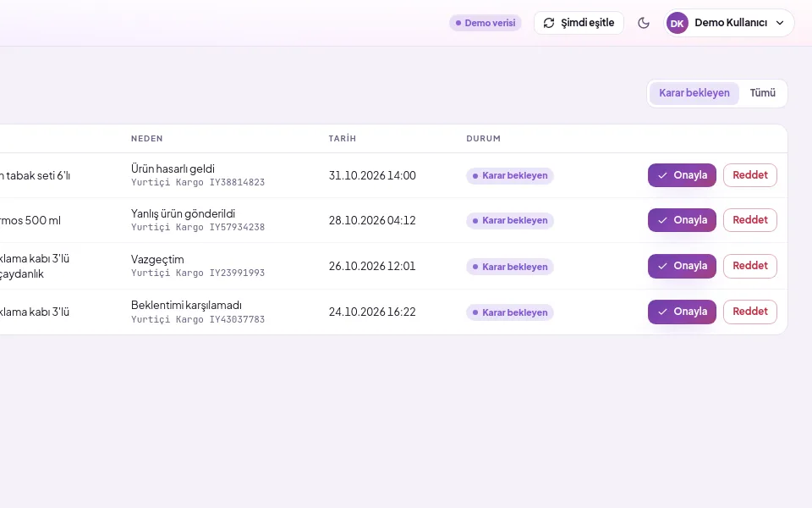Click tracking number IY57934238
The image size is (812, 508).
click(x=237, y=227)
